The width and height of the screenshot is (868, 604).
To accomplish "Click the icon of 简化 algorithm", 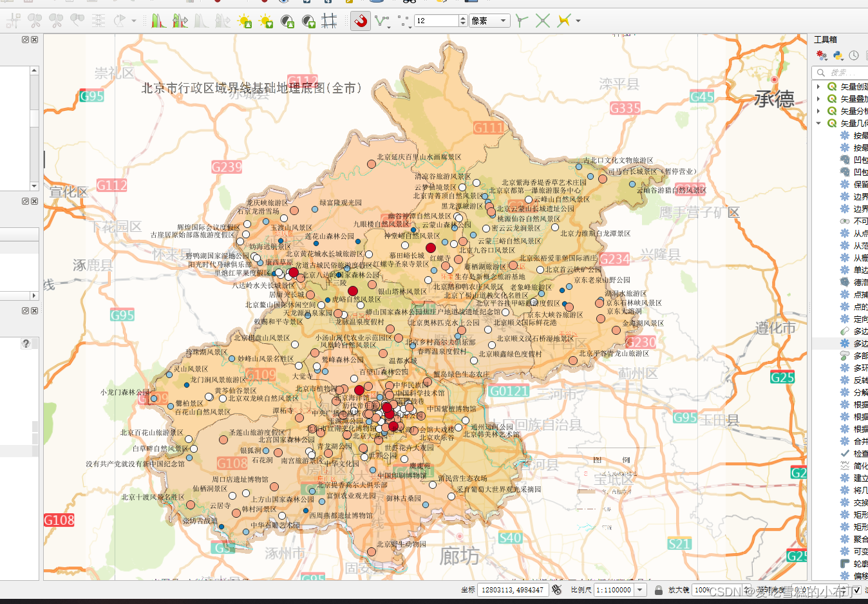I will tap(845, 466).
